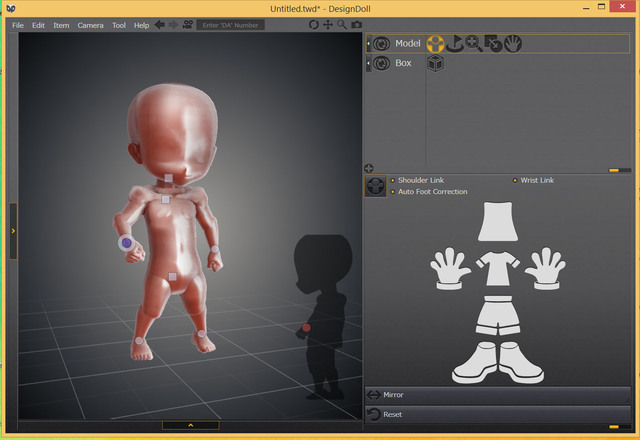
Task: Open the Item menu
Action: coord(61,25)
